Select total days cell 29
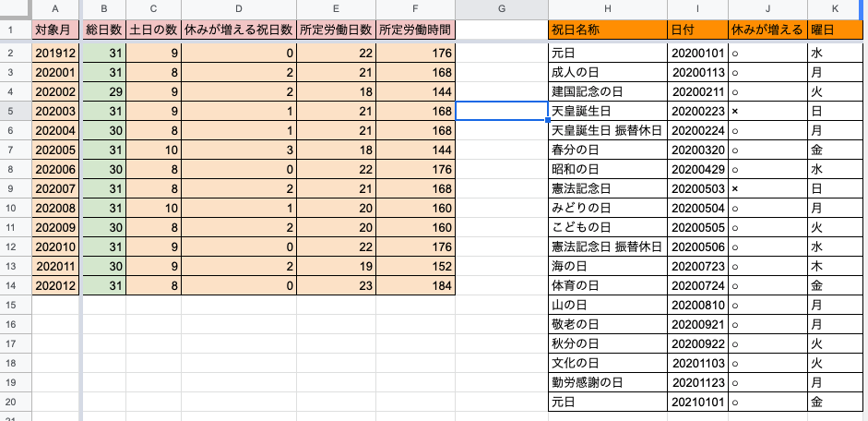The image size is (868, 421). (x=104, y=92)
